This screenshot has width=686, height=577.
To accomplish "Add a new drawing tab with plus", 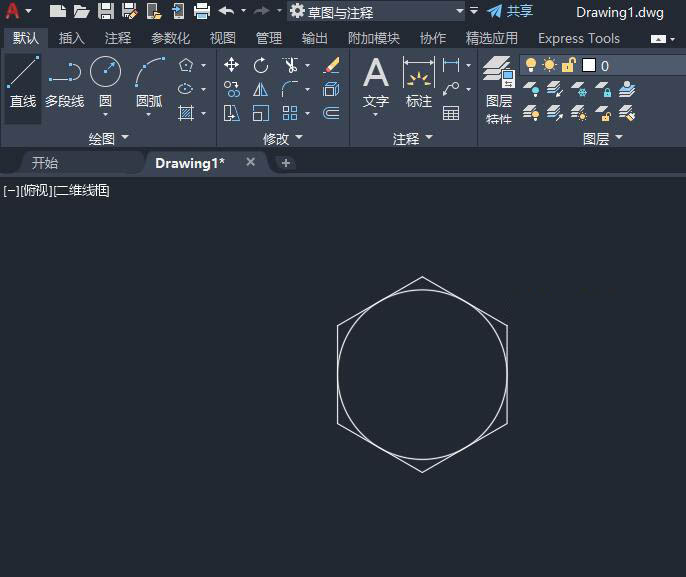I will 286,163.
